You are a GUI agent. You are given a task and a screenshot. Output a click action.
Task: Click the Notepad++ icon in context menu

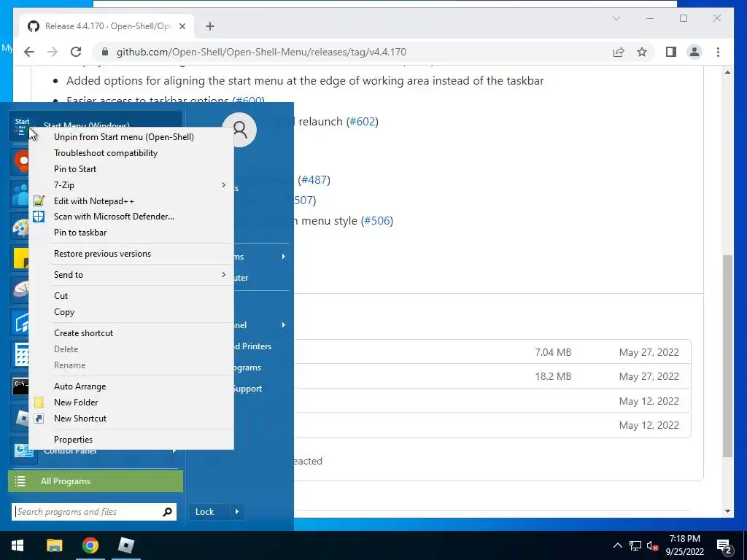39,201
